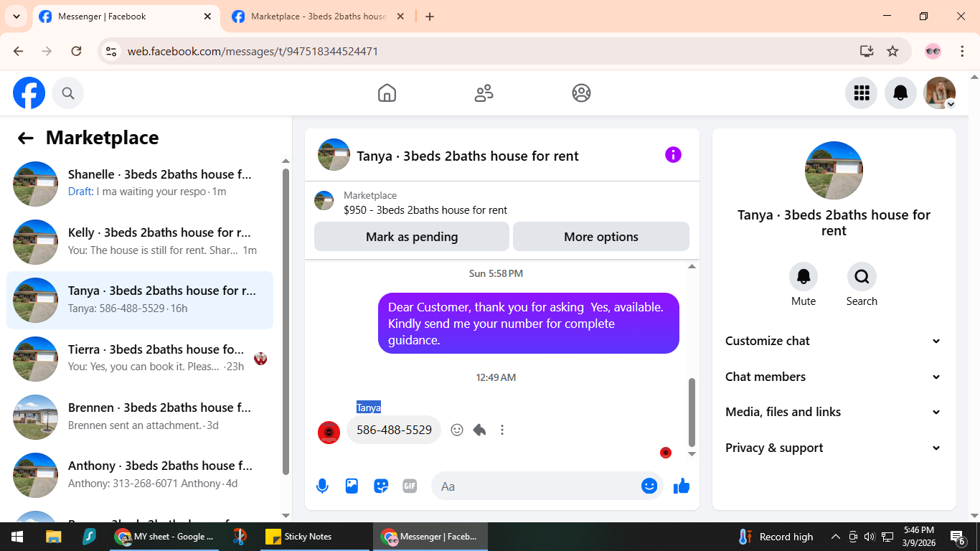Open the account profile menu

click(x=940, y=93)
